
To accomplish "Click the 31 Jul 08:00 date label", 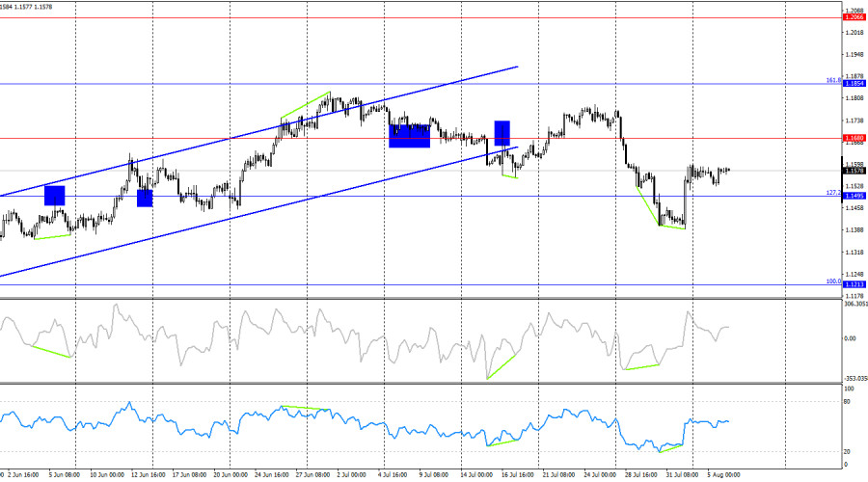I will pyautogui.click(x=682, y=475).
